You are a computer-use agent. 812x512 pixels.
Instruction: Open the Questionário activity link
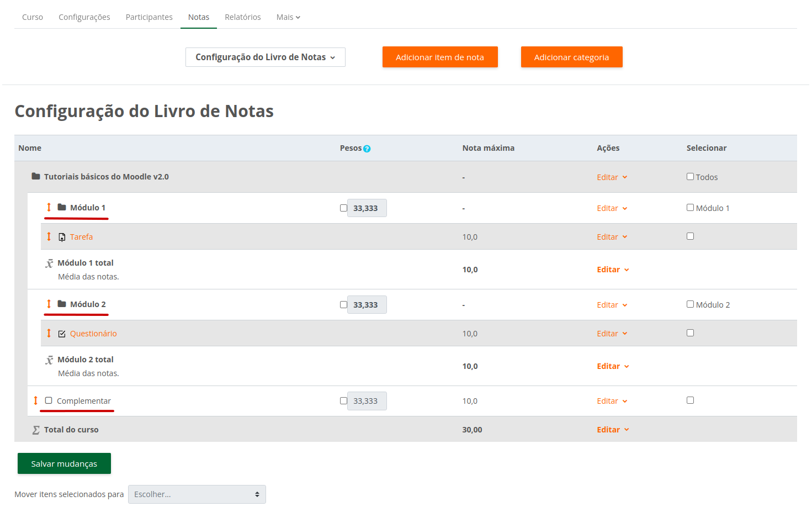[x=93, y=333]
